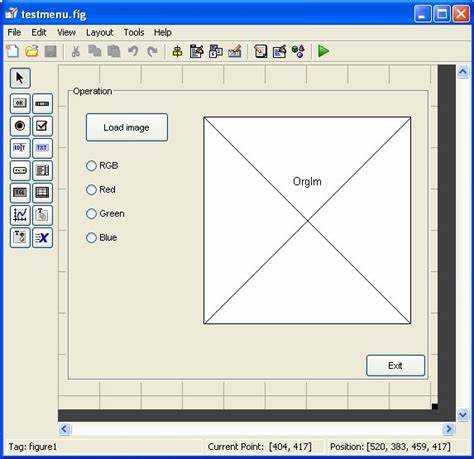Open file with the folder toolbar icon
The height and width of the screenshot is (459, 474).
[x=32, y=51]
